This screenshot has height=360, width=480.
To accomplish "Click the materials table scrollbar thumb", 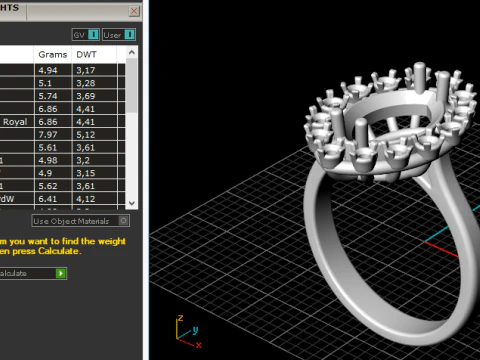I will pos(132,85).
